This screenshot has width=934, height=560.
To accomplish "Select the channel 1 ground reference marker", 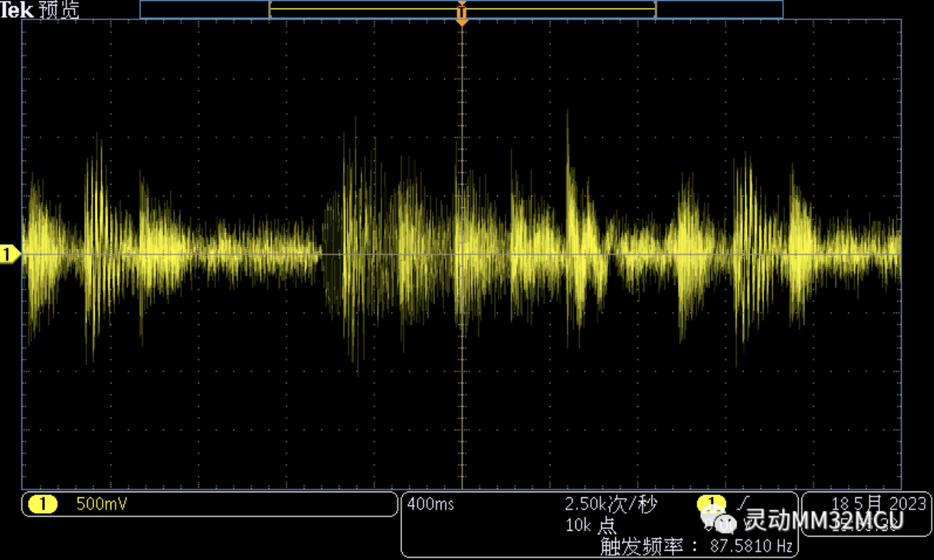I will tap(11, 254).
